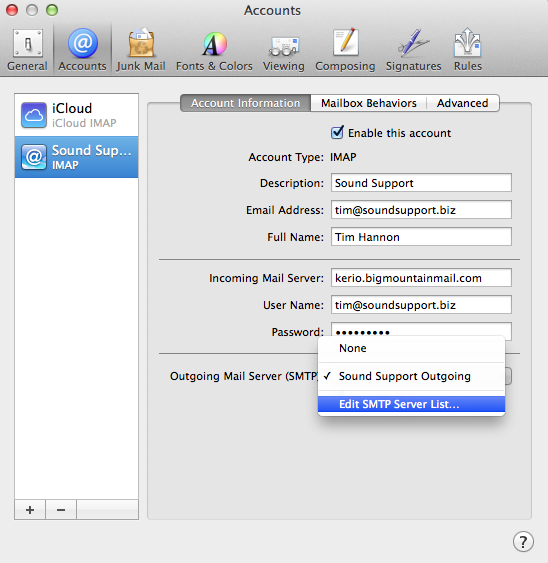Close the Accounts window
This screenshot has height=563, width=548.
pyautogui.click(x=12, y=10)
